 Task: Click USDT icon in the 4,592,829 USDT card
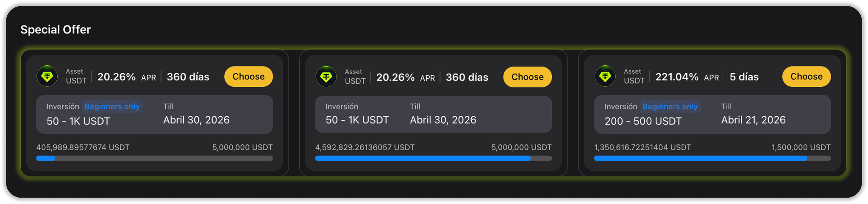pos(326,77)
